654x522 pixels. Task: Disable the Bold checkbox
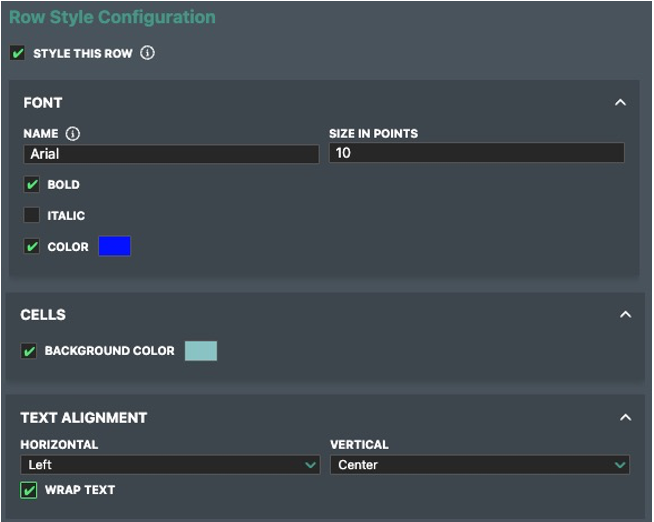(x=32, y=185)
